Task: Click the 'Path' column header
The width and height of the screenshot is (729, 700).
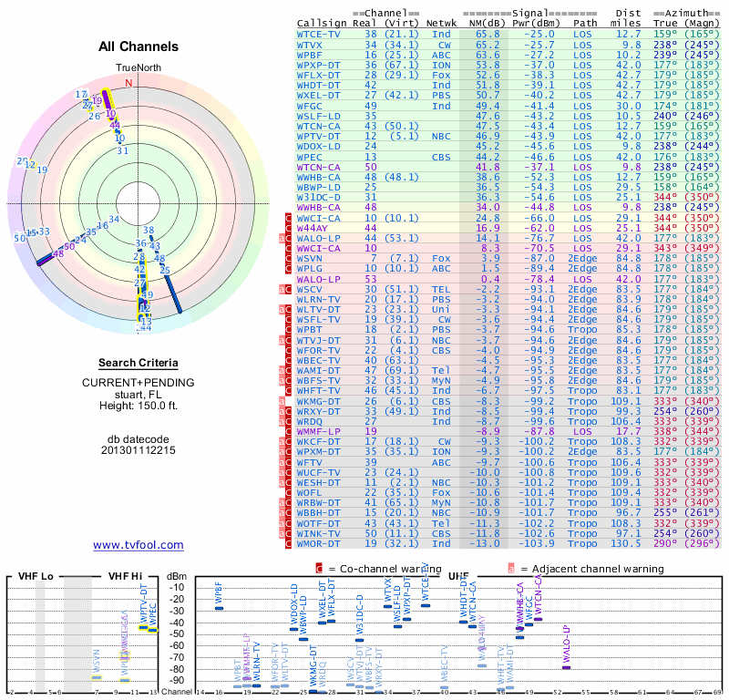Action: [585, 24]
